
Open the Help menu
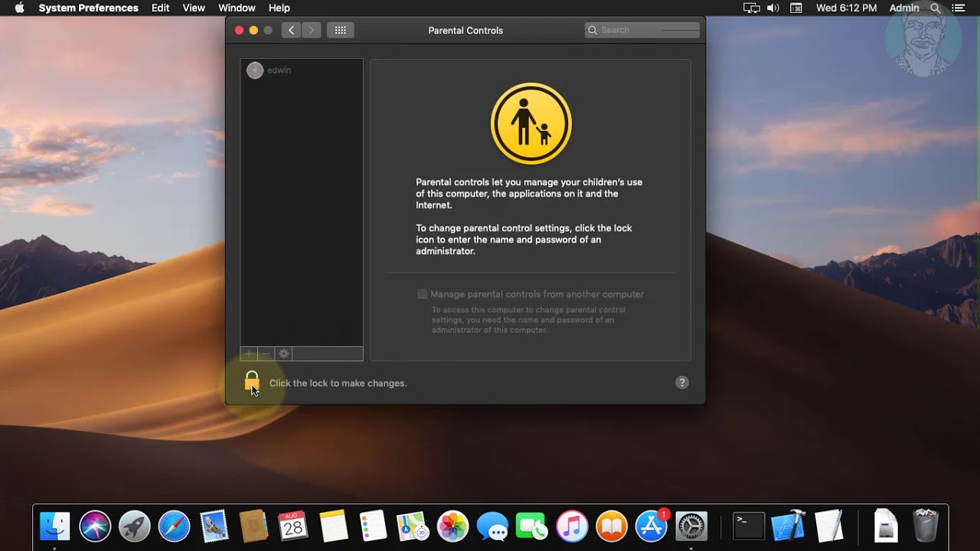(x=279, y=8)
